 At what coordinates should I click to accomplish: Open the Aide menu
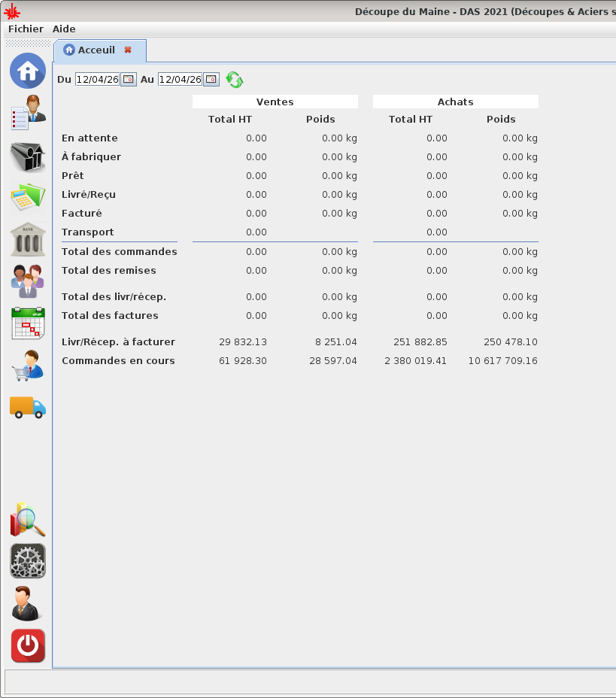tap(64, 29)
